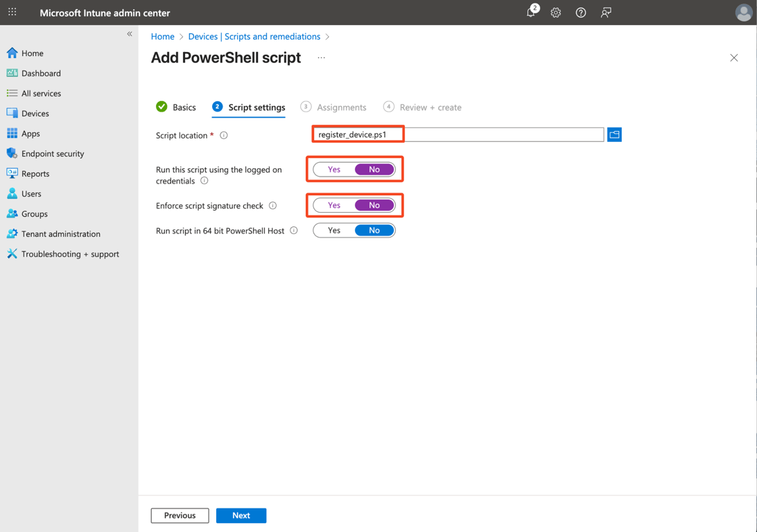Collapse the left navigation sidebar

point(130,34)
